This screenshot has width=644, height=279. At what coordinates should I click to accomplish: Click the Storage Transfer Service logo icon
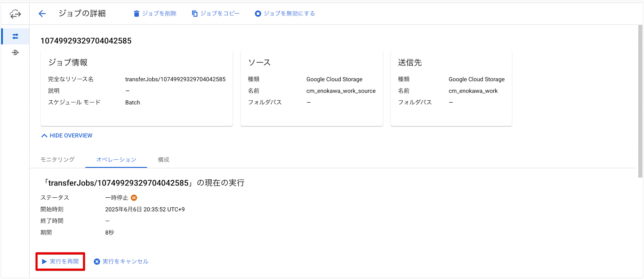(x=15, y=14)
